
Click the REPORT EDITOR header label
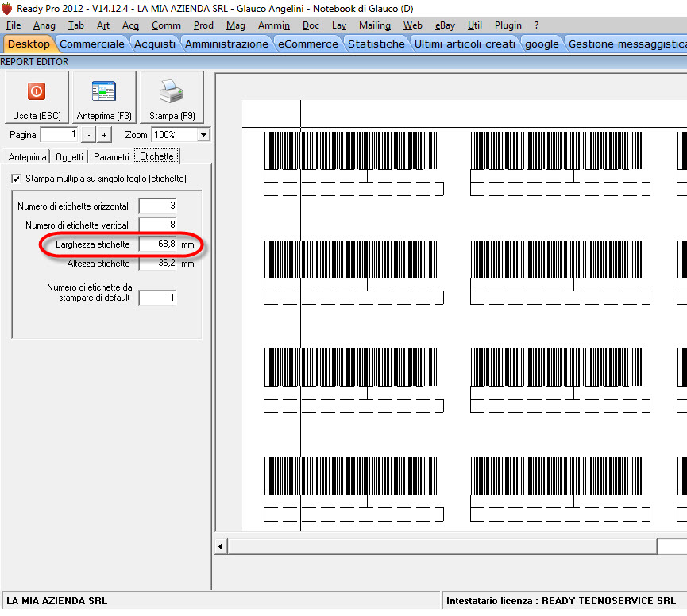[35, 62]
